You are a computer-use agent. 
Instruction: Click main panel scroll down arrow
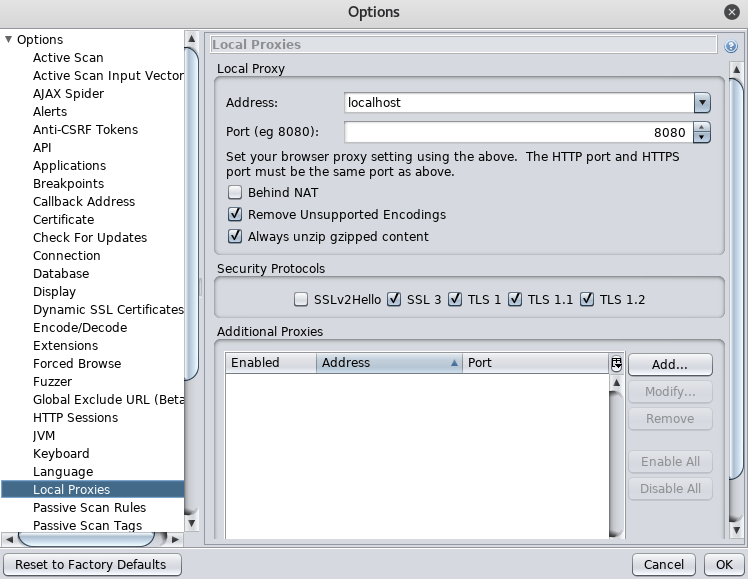[737, 530]
